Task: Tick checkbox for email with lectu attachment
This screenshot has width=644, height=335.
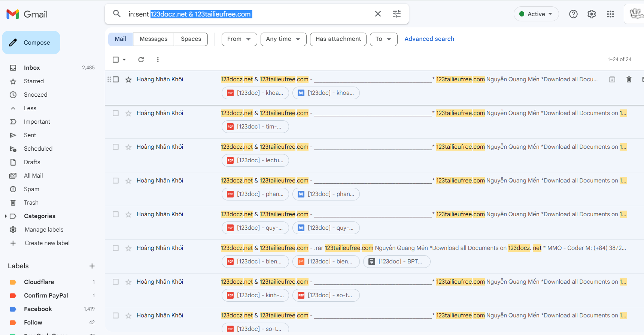Action: click(116, 147)
